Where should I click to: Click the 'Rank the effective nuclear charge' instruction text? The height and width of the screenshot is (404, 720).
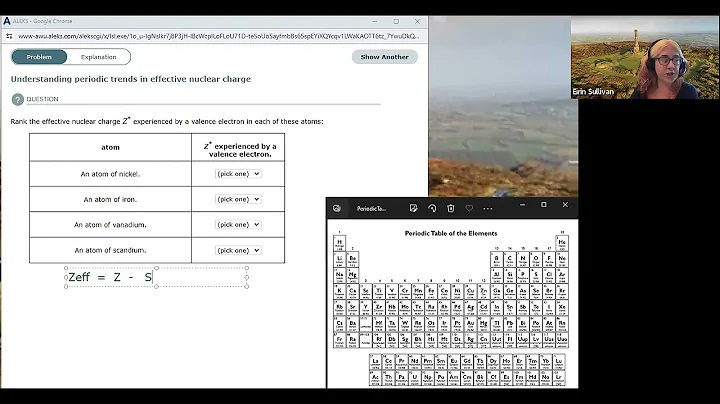pos(167,121)
